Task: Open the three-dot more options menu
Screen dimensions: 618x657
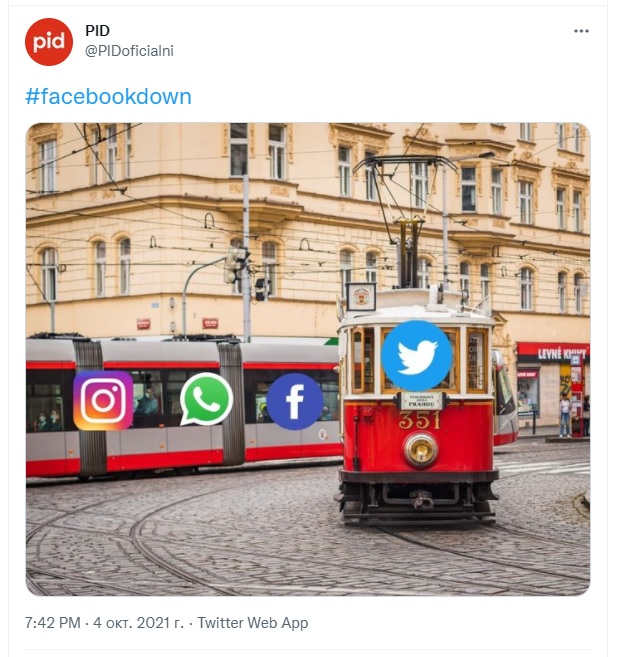Action: click(581, 31)
